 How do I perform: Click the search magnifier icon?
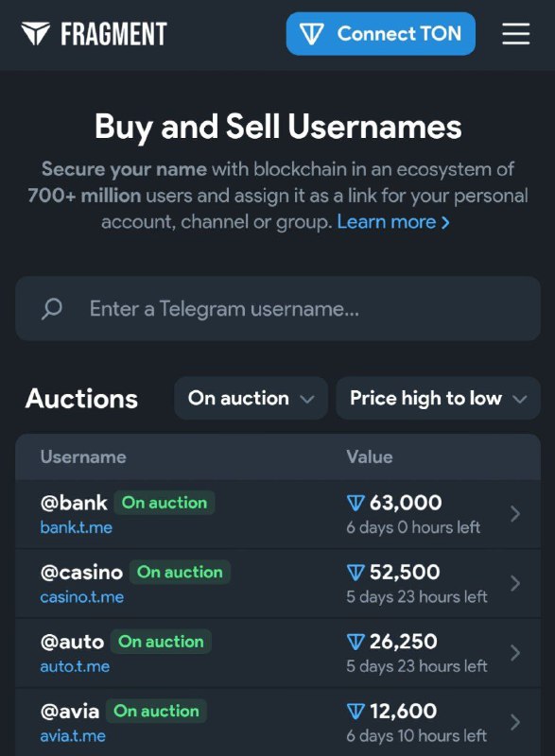52,309
